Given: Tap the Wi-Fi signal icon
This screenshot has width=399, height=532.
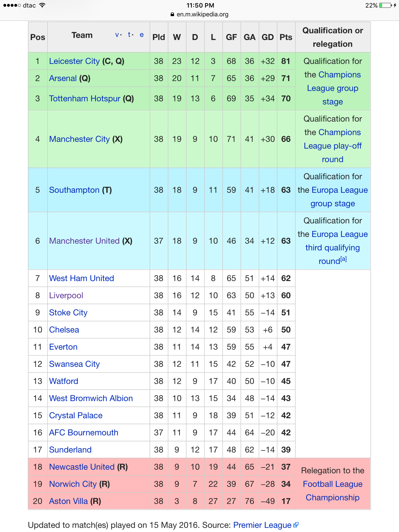Looking at the screenshot, I should click(42, 5).
